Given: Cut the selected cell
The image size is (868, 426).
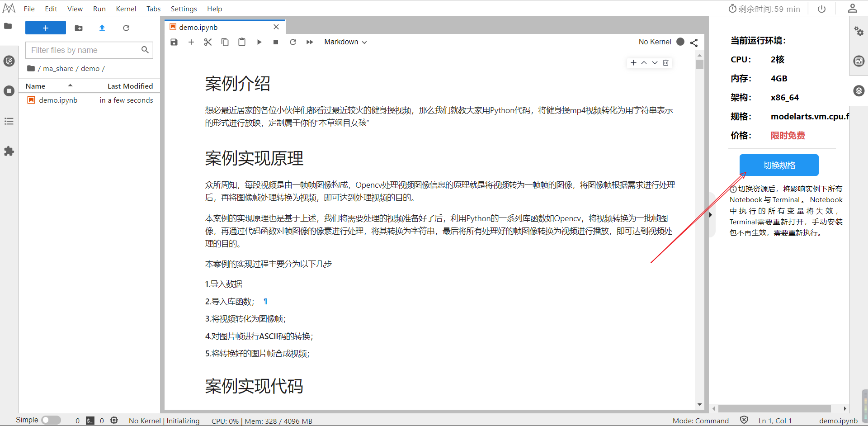Looking at the screenshot, I should pyautogui.click(x=208, y=42).
